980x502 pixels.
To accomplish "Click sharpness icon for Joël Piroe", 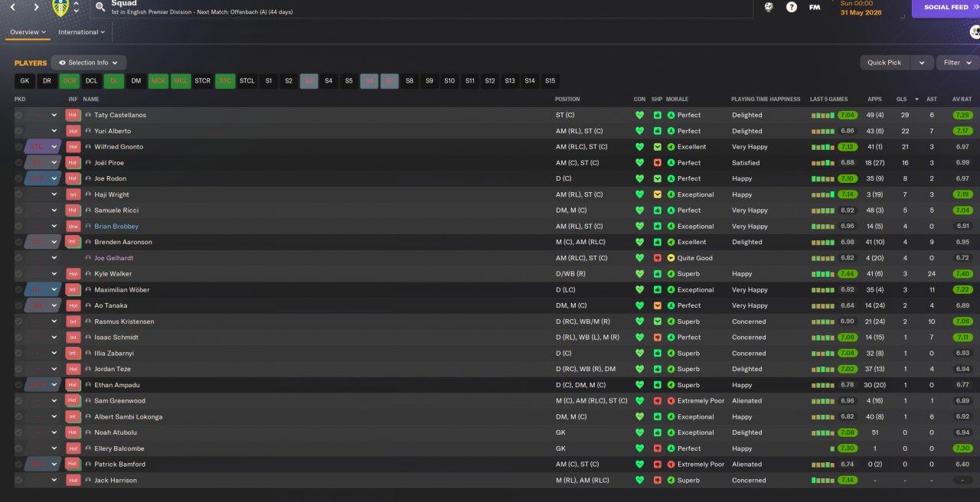I will [x=657, y=163].
